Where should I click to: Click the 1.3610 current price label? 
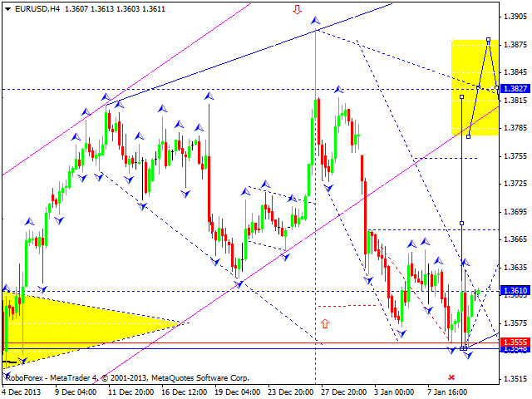(x=515, y=290)
